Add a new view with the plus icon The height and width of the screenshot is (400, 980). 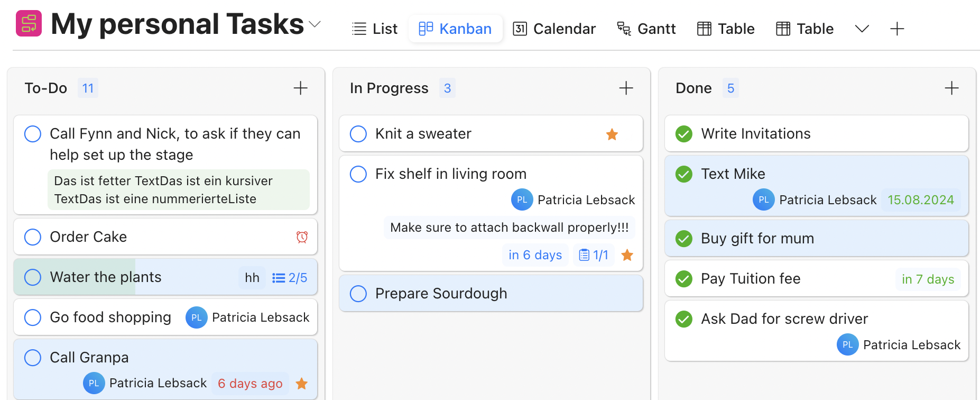tap(897, 29)
